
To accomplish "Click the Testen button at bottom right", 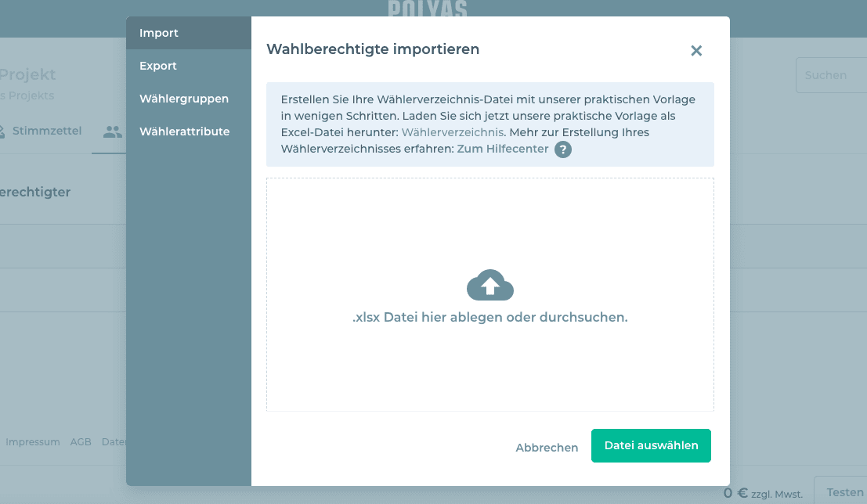I will point(844,491).
